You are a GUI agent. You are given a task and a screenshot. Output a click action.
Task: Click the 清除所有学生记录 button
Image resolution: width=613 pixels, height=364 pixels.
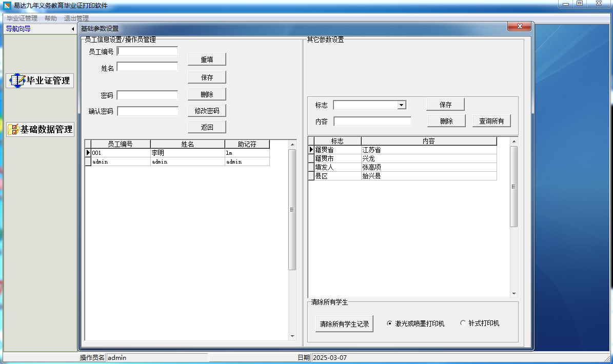[344, 323]
